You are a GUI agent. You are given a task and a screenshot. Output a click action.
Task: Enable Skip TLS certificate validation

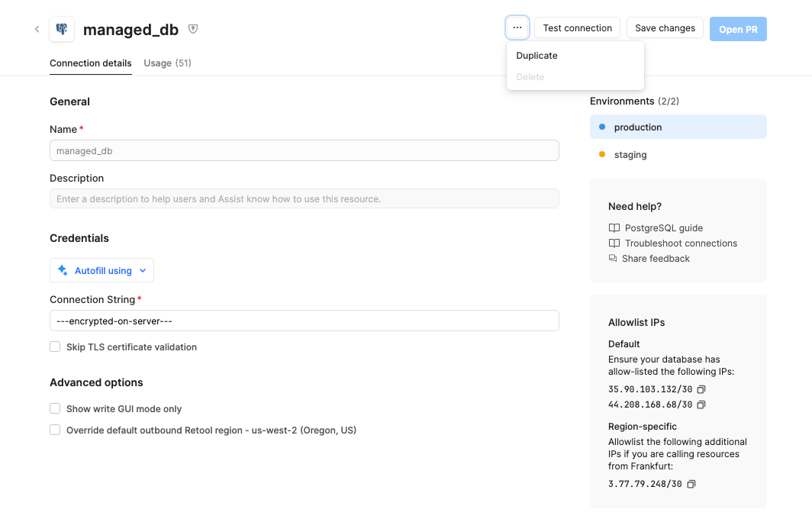click(x=55, y=347)
